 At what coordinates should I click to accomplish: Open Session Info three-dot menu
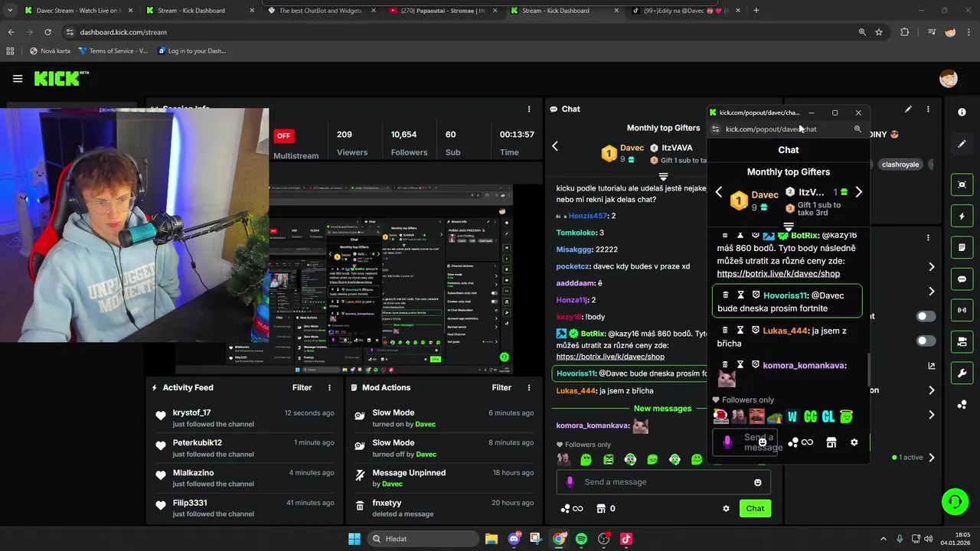point(529,109)
